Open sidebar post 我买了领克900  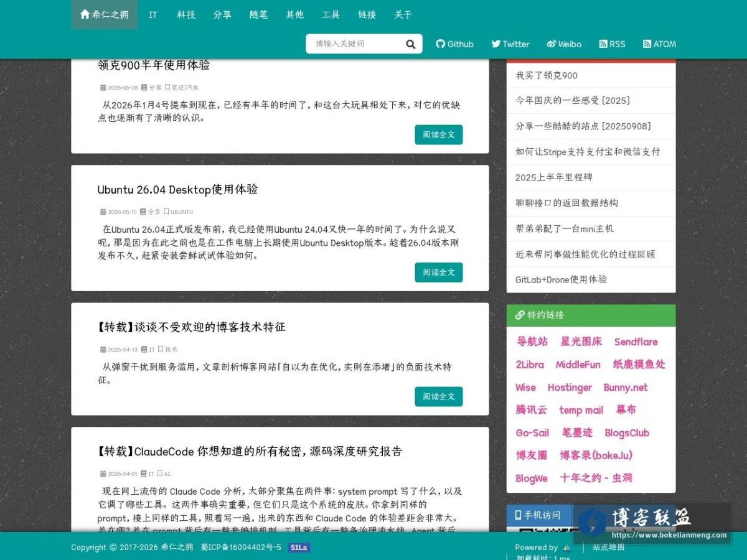(x=547, y=75)
